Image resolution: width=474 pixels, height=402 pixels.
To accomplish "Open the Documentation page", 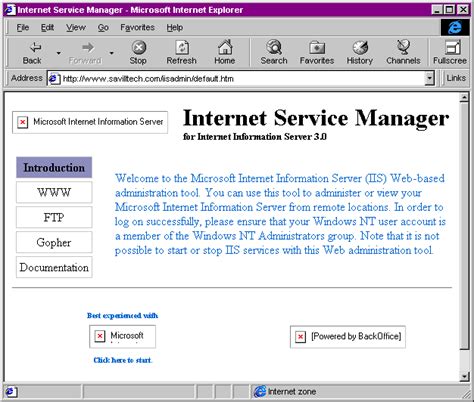I will pyautogui.click(x=54, y=267).
